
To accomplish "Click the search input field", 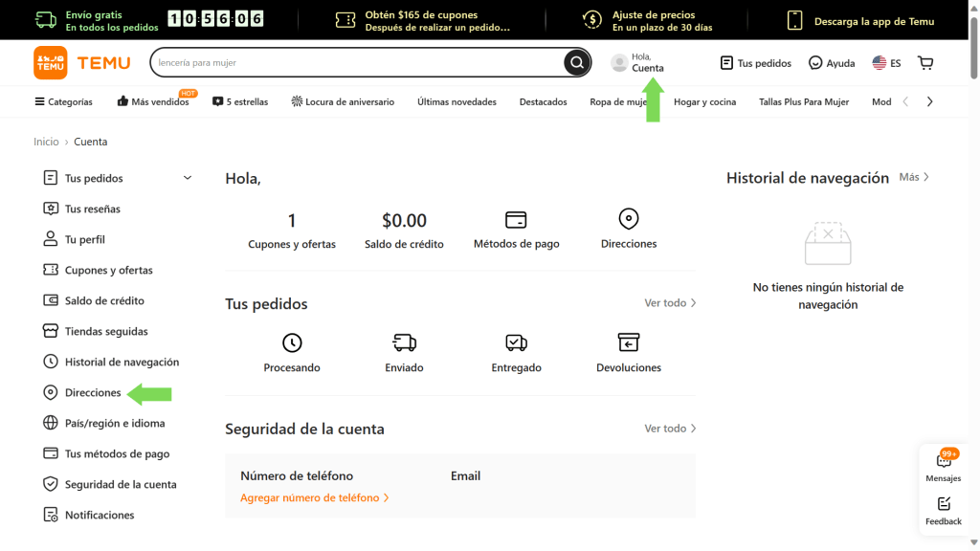I will click(x=358, y=62).
